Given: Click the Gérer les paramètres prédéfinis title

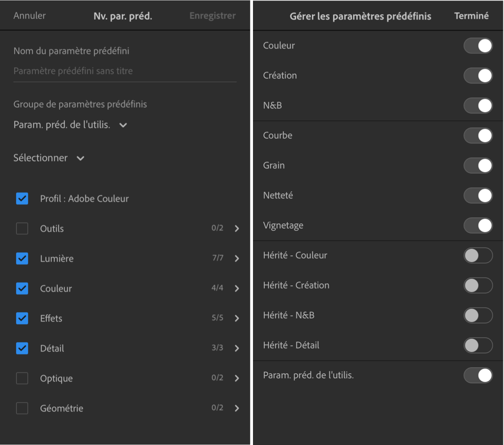Looking at the screenshot, I should click(360, 16).
